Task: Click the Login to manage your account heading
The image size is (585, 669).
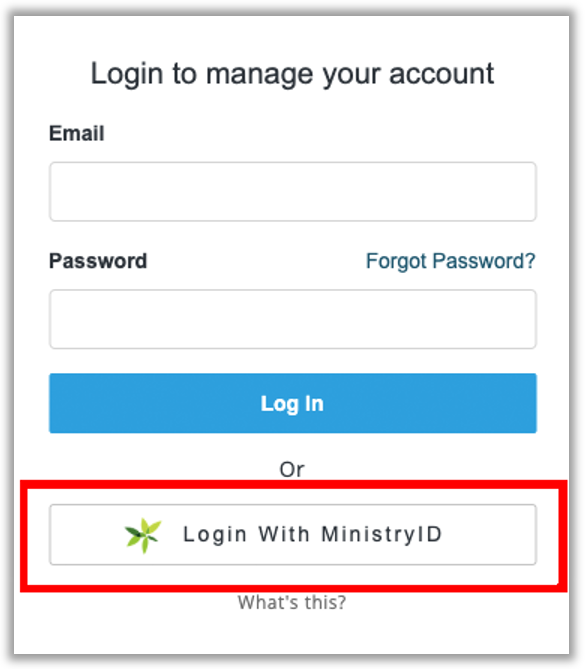Action: tap(293, 74)
